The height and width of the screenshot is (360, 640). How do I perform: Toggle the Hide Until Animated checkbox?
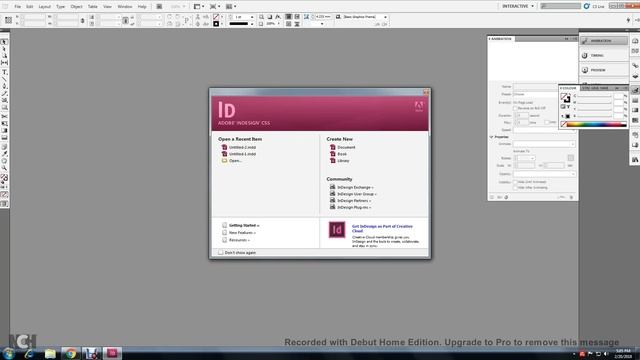[515, 182]
